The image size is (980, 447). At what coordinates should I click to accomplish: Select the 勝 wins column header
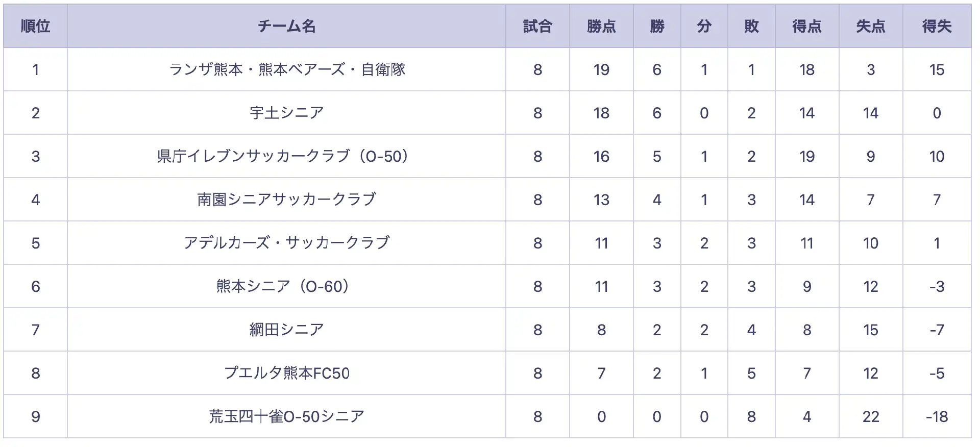pyautogui.click(x=657, y=26)
